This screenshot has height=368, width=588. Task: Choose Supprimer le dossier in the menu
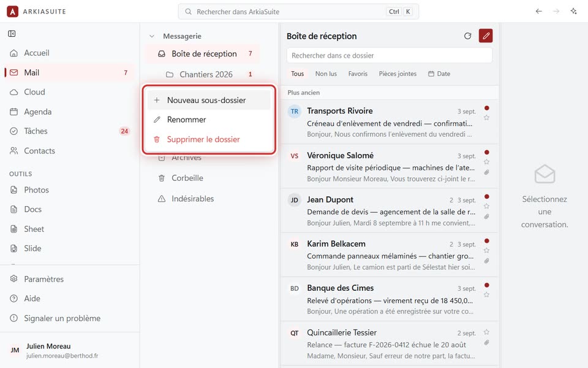(209, 139)
